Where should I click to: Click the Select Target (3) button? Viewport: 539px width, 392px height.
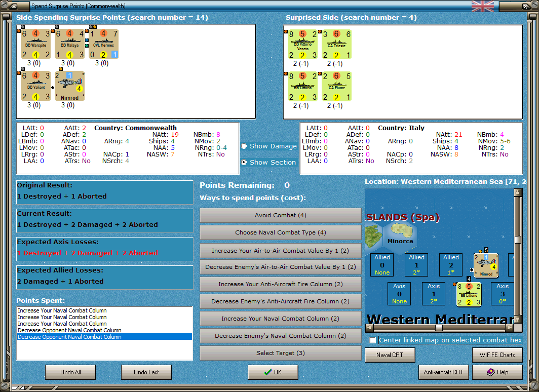281,353
